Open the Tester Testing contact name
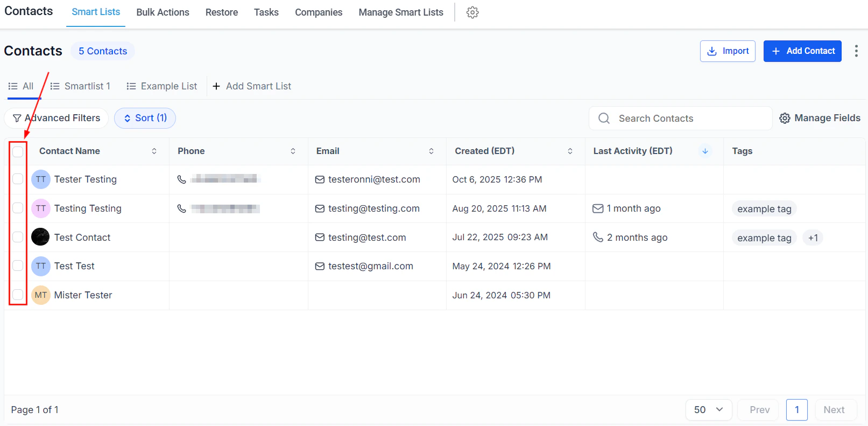 (x=85, y=179)
